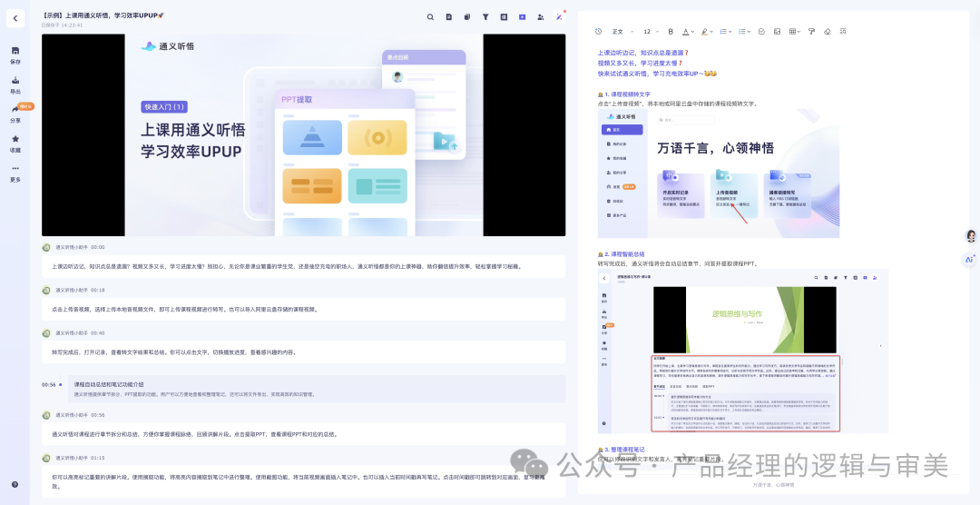Insert a to-do checkbox in note

[761, 31]
